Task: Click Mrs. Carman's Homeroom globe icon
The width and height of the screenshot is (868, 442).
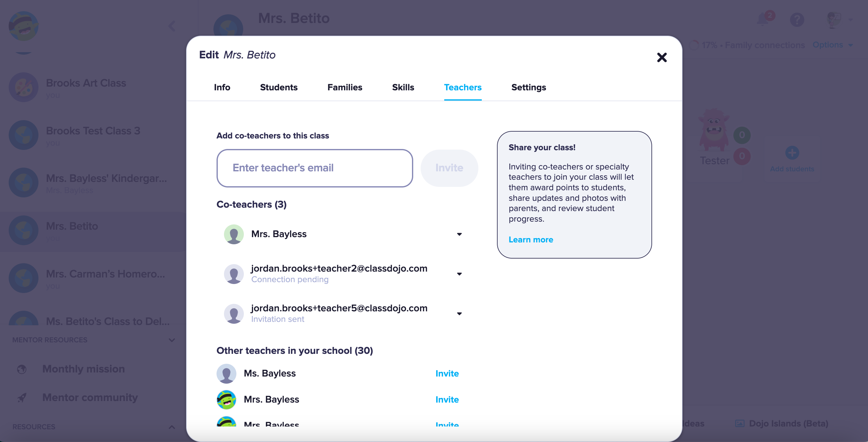Action: [x=24, y=278]
